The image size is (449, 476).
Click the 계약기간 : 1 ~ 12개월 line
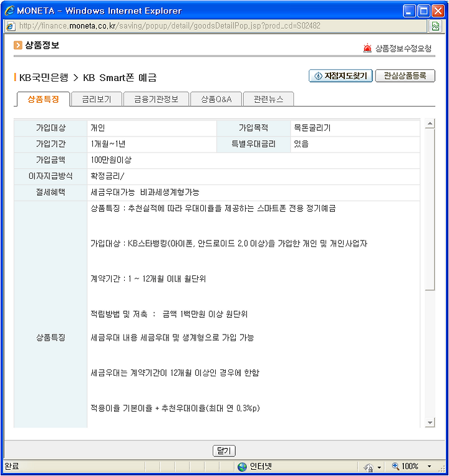point(148,279)
